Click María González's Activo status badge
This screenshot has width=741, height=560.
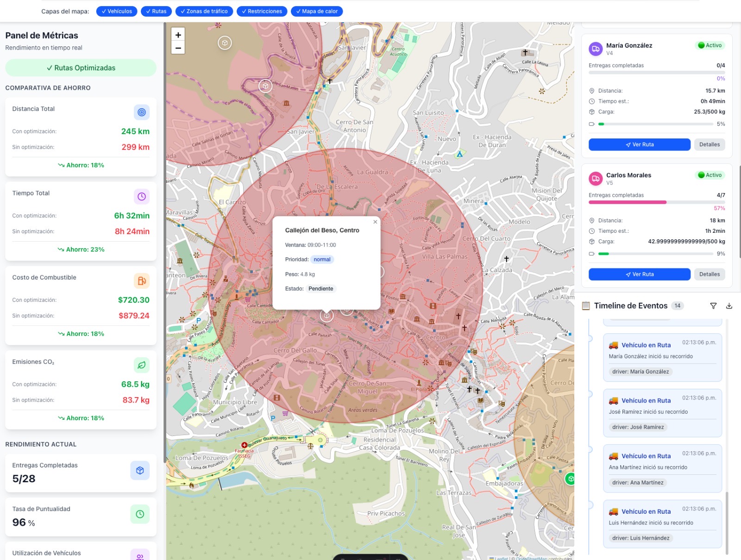click(x=710, y=45)
